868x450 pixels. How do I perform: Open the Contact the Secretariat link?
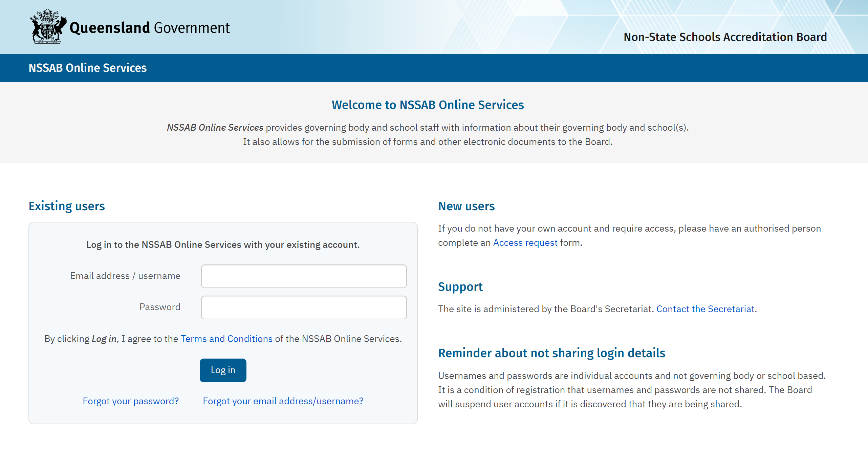706,309
